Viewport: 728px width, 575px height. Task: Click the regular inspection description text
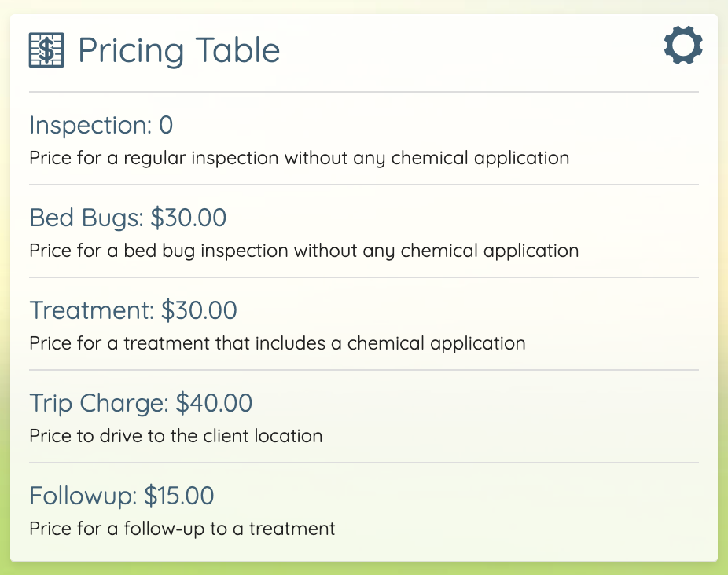point(299,158)
